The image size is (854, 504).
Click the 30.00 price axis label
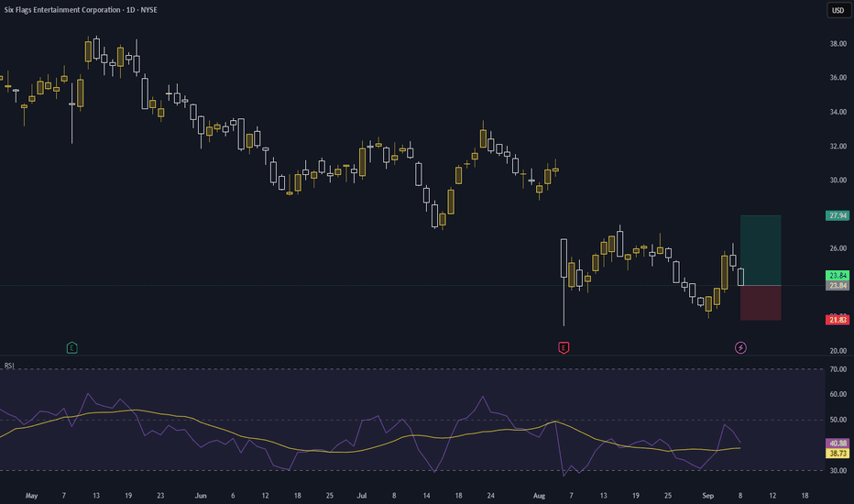pyautogui.click(x=838, y=180)
